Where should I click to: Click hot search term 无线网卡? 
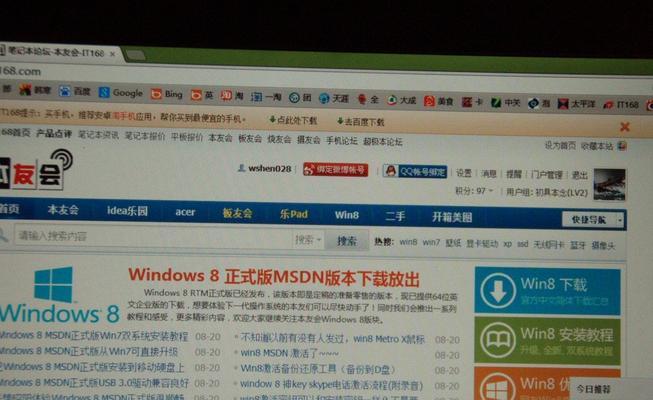pyautogui.click(x=549, y=245)
